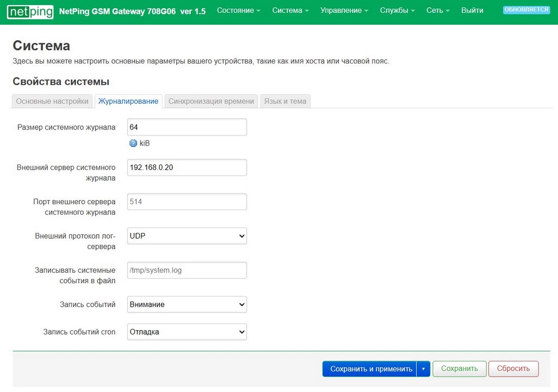Select the Журналирование tab
The width and height of the screenshot is (558, 392).
pyautogui.click(x=128, y=101)
